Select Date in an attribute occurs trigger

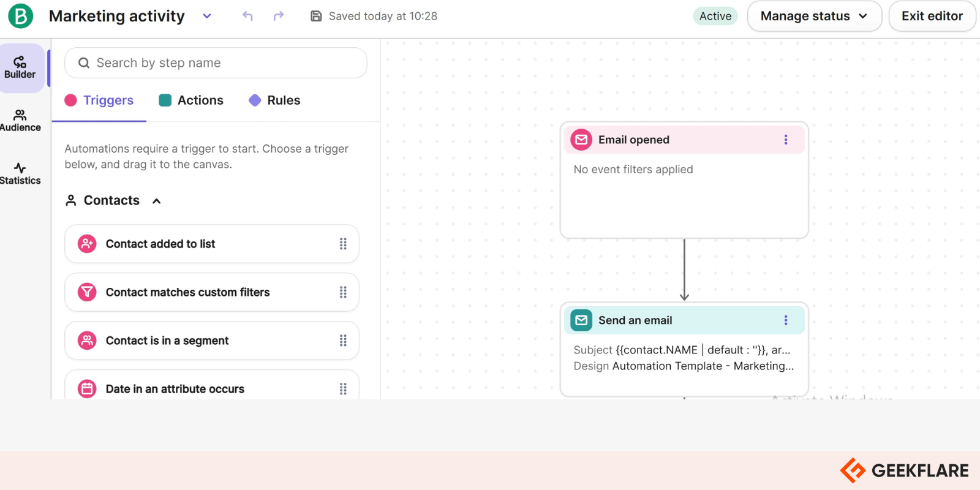(212, 385)
